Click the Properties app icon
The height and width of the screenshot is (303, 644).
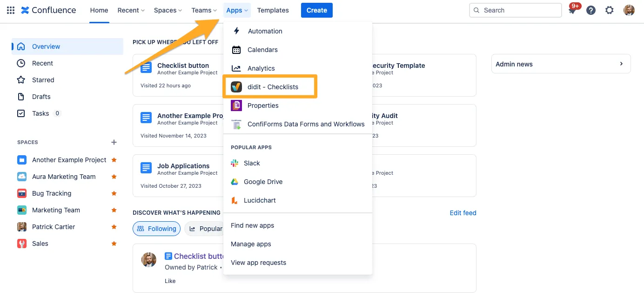(x=236, y=105)
